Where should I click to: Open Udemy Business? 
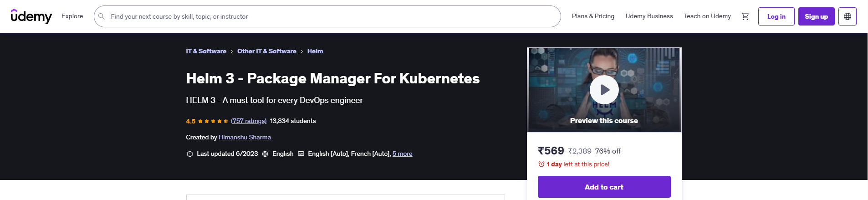point(649,16)
